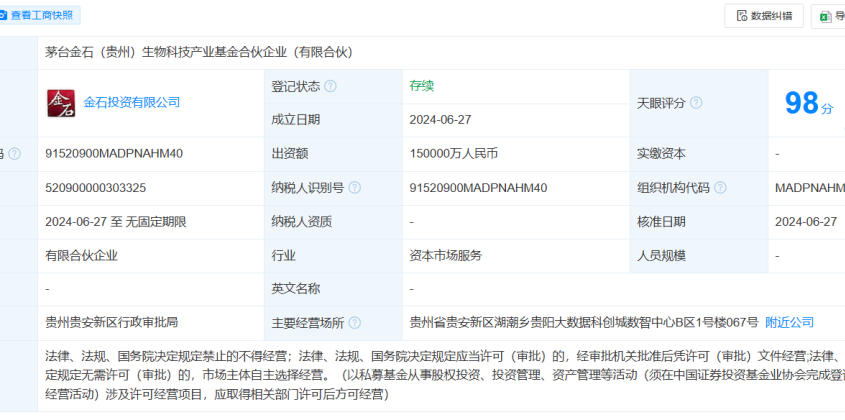The image size is (845, 420).
Task: Click the 贵州贵安新区行政审批局 cell
Action: (112, 322)
